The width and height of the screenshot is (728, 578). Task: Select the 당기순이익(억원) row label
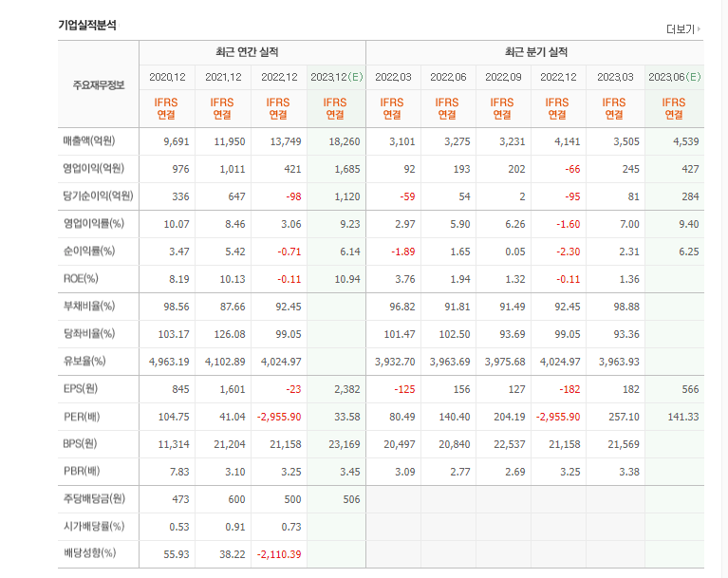(x=99, y=196)
